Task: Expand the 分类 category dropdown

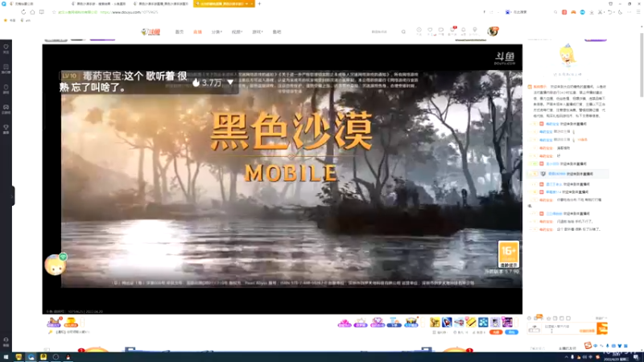Action: [217, 31]
